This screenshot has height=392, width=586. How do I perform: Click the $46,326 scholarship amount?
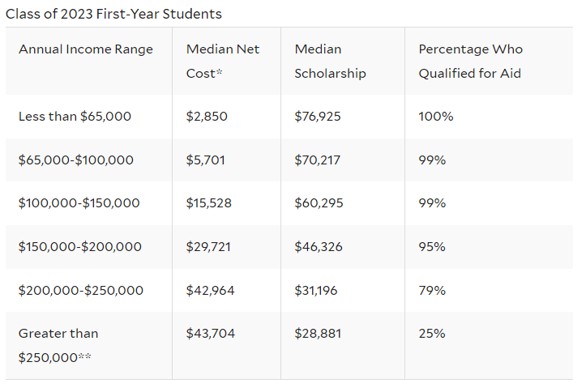click(x=319, y=247)
